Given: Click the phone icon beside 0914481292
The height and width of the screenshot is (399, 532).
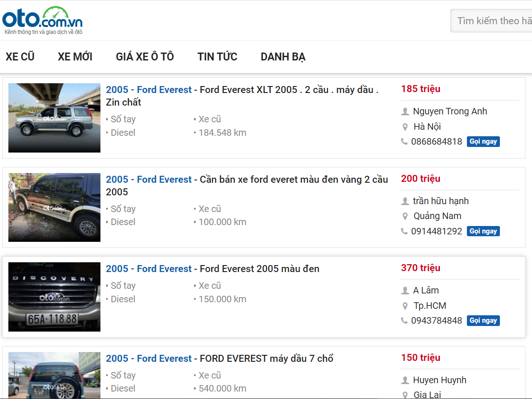Looking at the screenshot, I should tap(404, 231).
